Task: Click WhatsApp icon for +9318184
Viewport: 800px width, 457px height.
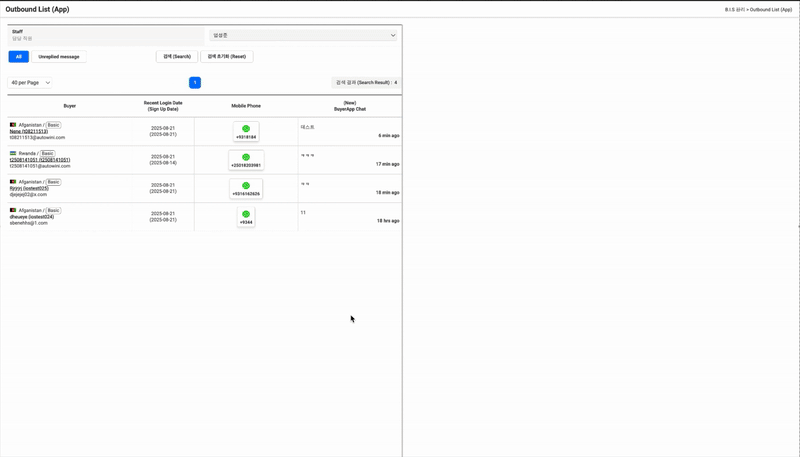Action: pos(246,129)
